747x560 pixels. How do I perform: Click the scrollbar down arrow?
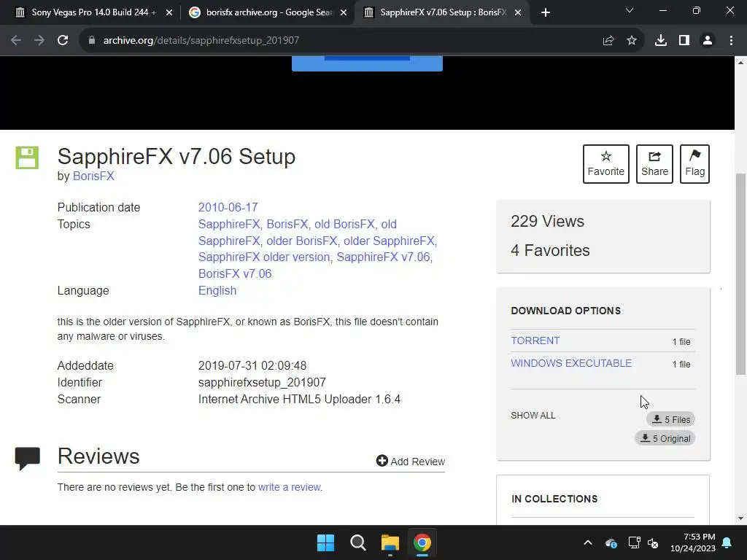740,518
